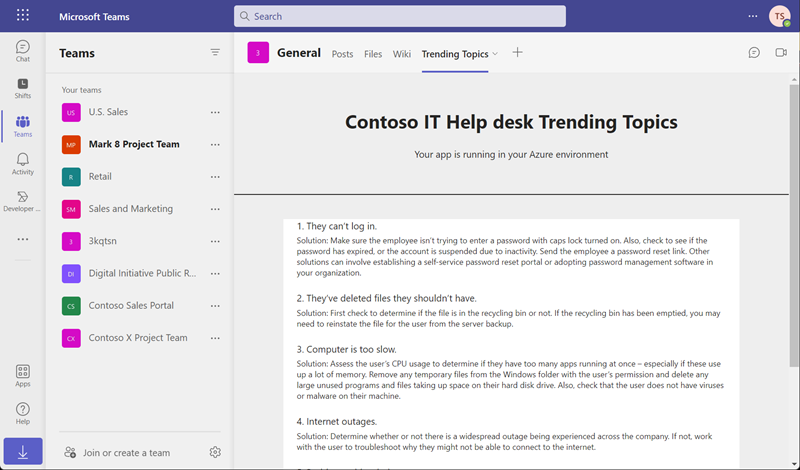Open more options for 3kqtsn
Image resolution: width=800 pixels, height=470 pixels.
[x=215, y=241]
